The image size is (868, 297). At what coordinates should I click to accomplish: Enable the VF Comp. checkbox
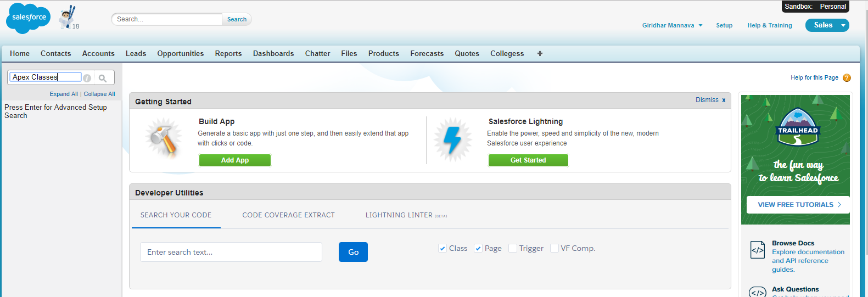[555, 248]
